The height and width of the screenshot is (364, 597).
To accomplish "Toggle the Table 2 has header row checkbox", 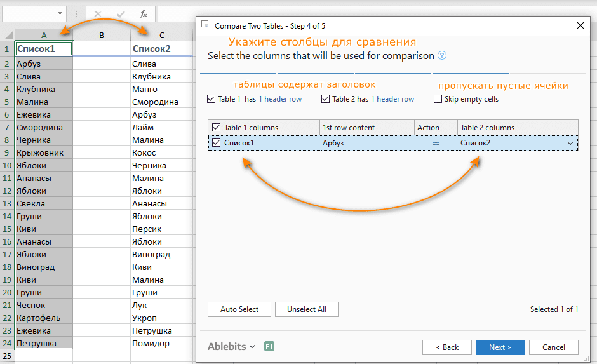I will 326,99.
